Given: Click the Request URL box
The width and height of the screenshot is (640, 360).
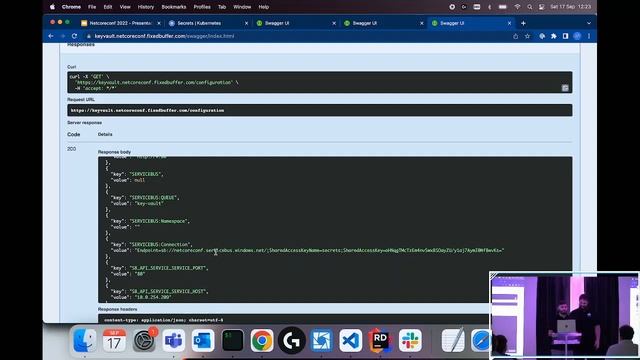Looking at the screenshot, I should [x=320, y=110].
